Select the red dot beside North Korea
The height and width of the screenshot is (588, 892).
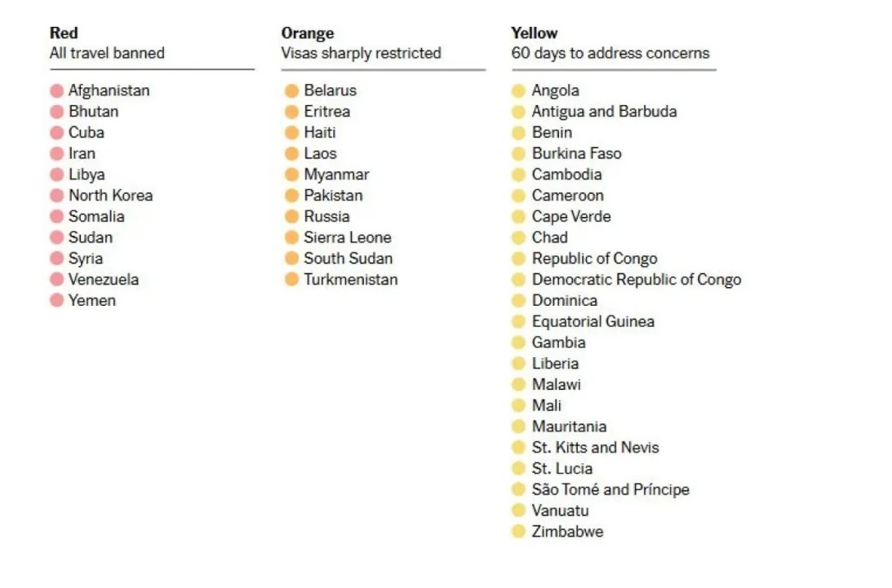point(56,196)
